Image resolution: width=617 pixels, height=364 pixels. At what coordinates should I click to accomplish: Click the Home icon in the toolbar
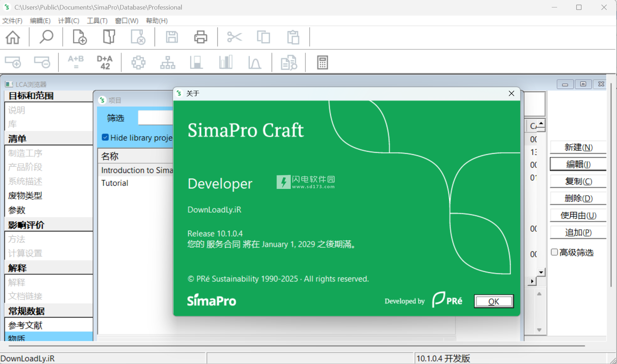13,37
